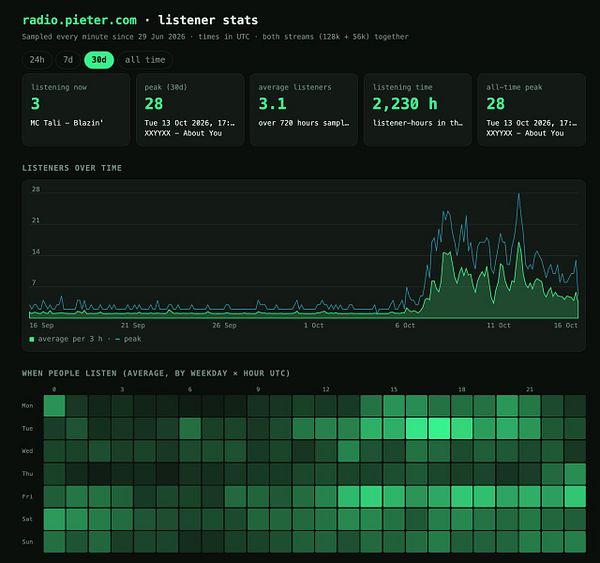Click the '11 Oct' x-axis label
This screenshot has height=563, width=600.
click(x=498, y=325)
